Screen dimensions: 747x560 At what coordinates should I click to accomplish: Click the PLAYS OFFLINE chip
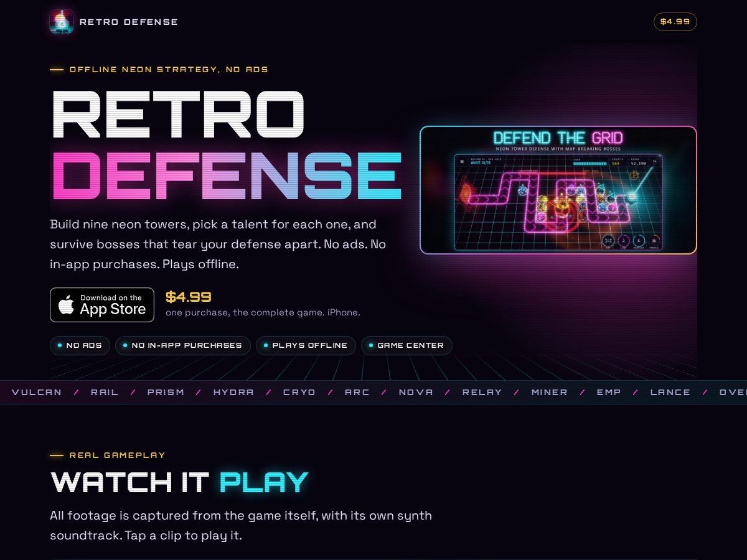(306, 345)
